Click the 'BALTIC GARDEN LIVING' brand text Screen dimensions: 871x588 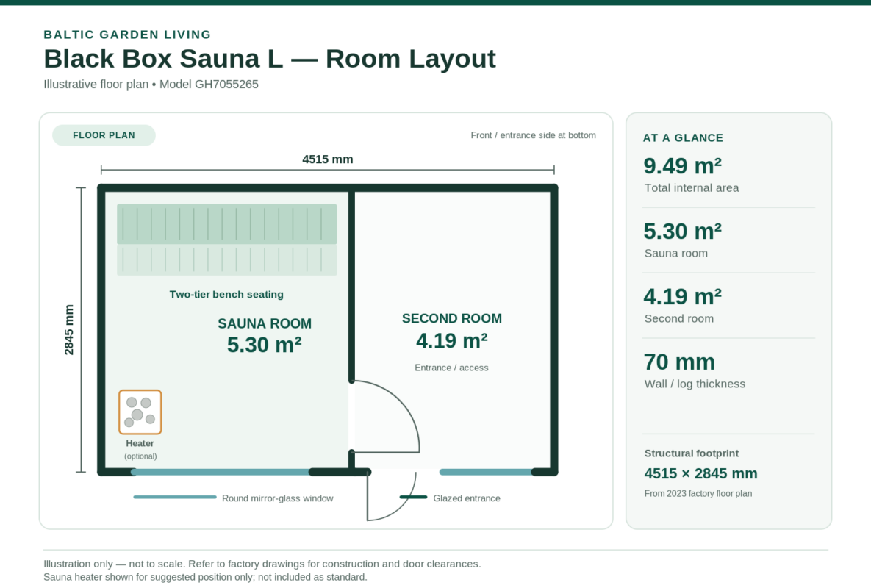[x=127, y=35]
